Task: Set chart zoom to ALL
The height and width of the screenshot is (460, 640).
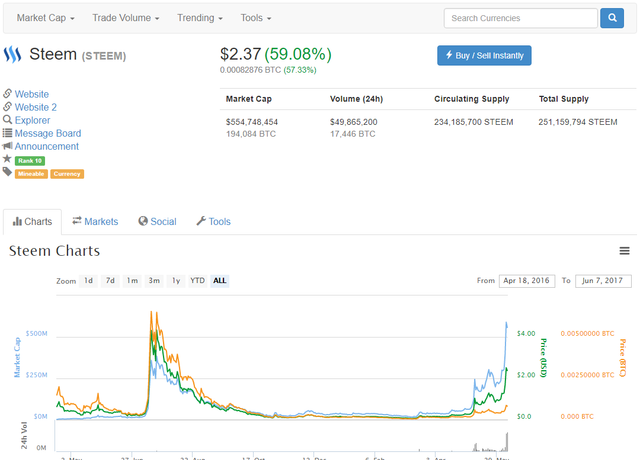Action: 220,280
